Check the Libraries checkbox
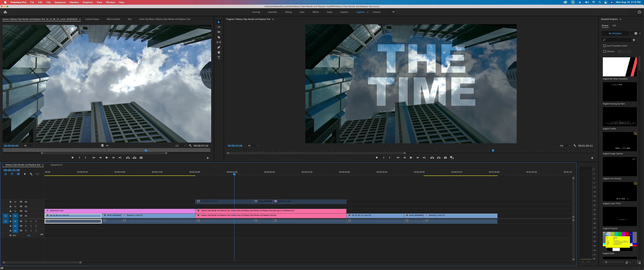The height and width of the screenshot is (270, 644). [604, 51]
